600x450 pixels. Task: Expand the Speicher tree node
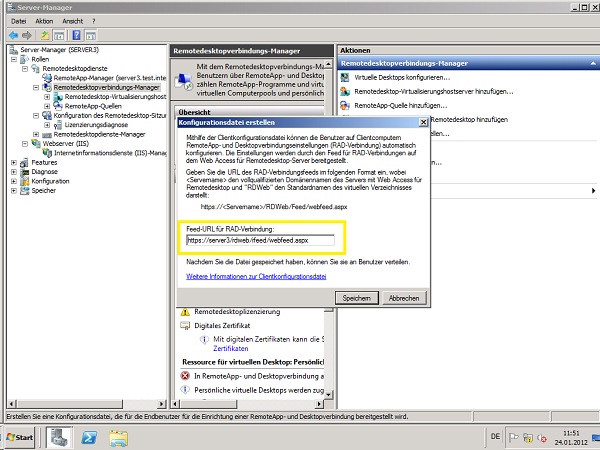(14, 191)
